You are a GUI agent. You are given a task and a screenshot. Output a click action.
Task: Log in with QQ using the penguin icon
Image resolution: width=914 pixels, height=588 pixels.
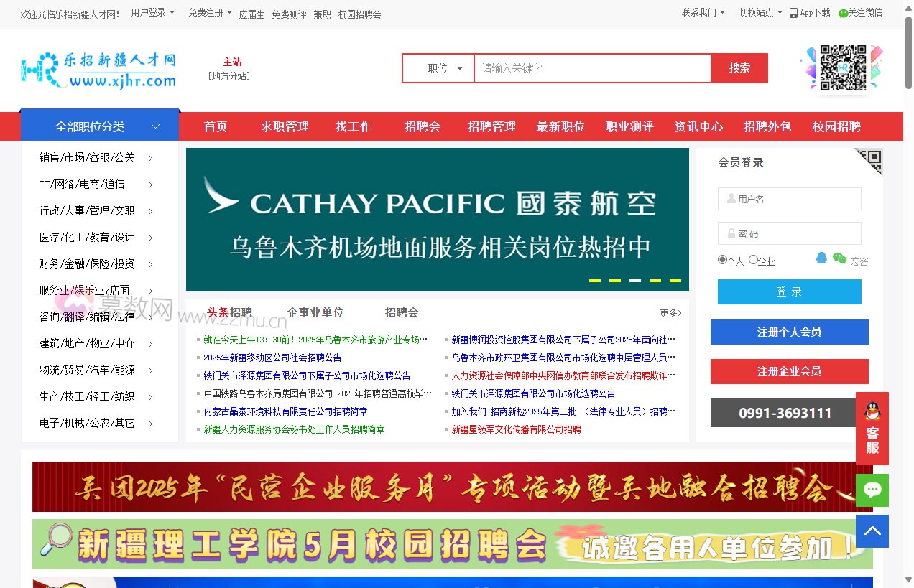[x=821, y=257]
